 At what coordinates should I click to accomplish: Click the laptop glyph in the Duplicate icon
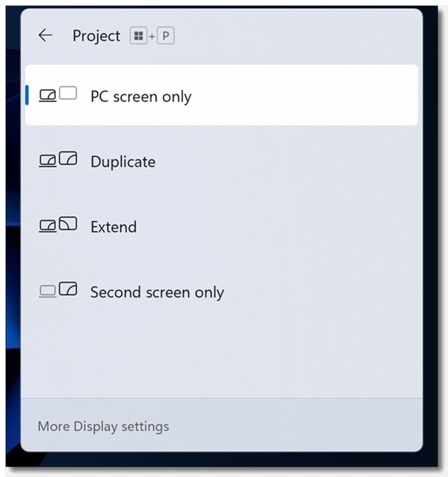[48, 161]
